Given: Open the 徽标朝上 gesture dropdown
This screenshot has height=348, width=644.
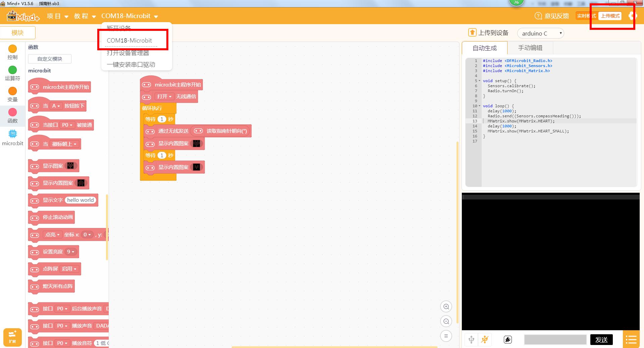Looking at the screenshot, I should [65, 144].
